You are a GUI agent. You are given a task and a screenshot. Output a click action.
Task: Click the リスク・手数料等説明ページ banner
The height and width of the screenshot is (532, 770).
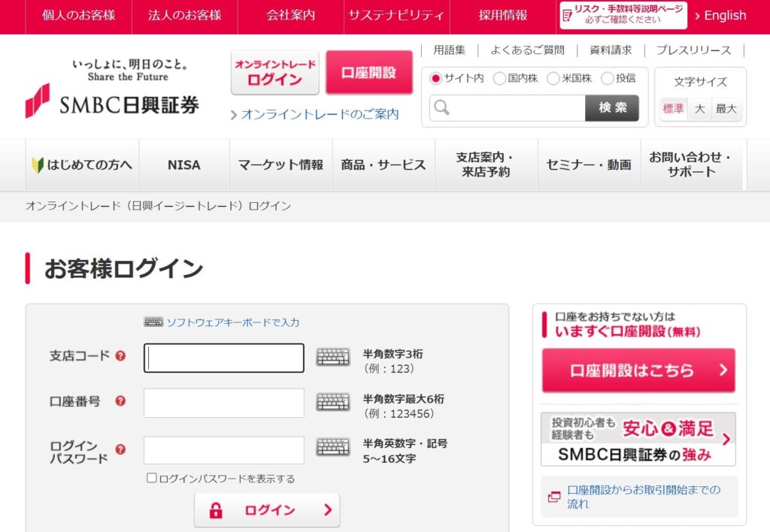[623, 15]
